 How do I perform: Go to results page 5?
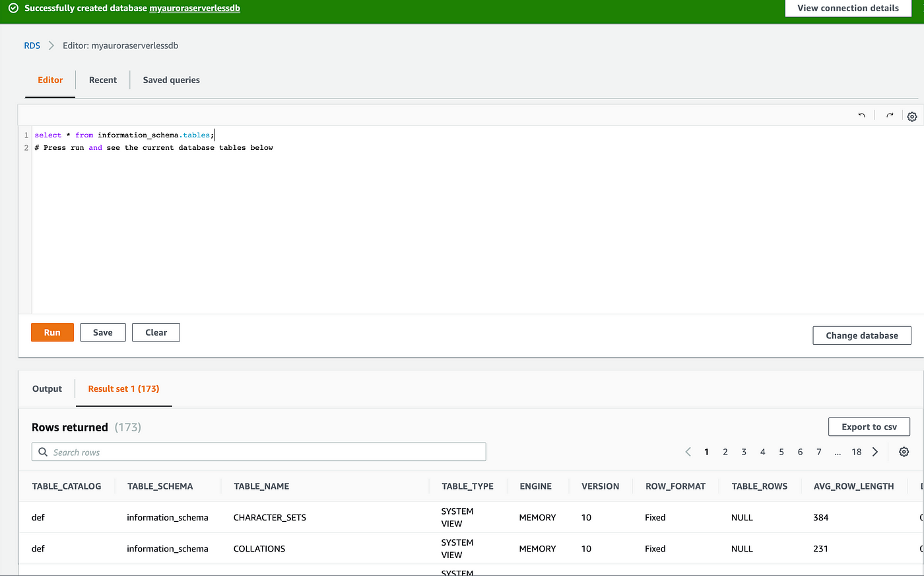[781, 452]
